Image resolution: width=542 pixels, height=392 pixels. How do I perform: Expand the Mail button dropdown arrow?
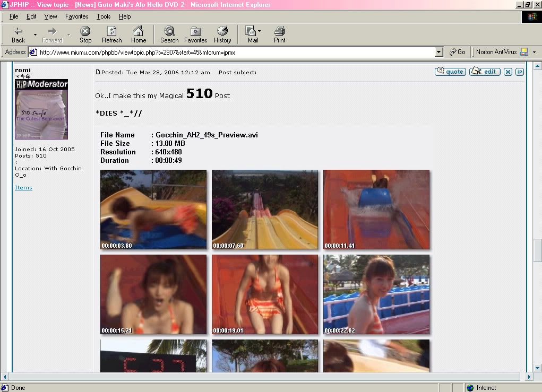260,31
